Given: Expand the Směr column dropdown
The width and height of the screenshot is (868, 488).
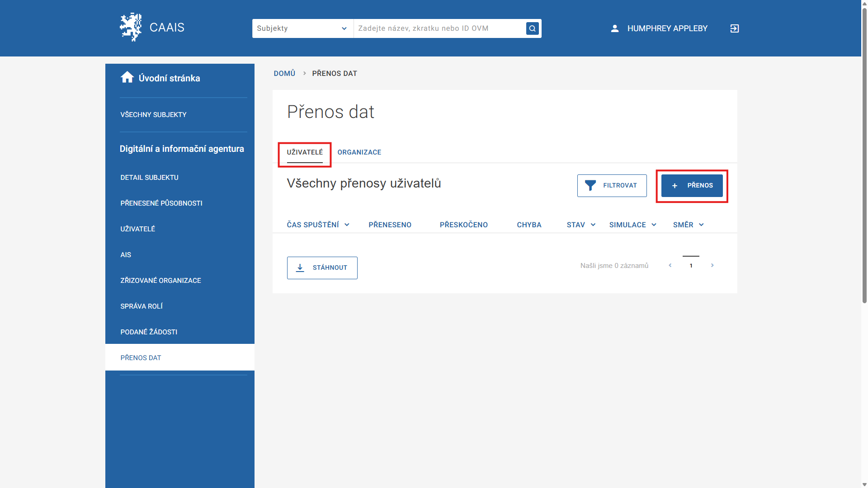Looking at the screenshot, I should [x=701, y=225].
